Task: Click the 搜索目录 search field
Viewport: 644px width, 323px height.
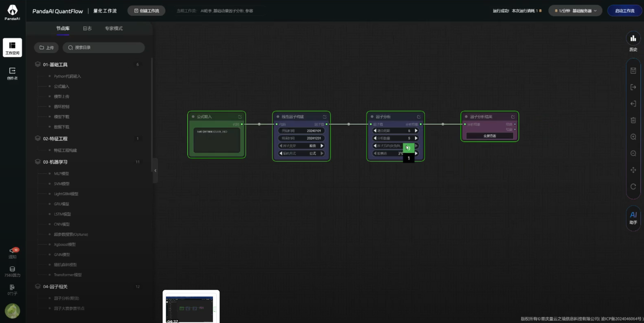Action: coord(104,48)
